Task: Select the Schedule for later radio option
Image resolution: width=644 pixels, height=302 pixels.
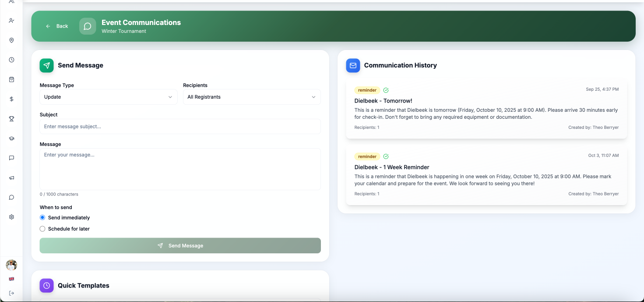Action: pyautogui.click(x=42, y=229)
